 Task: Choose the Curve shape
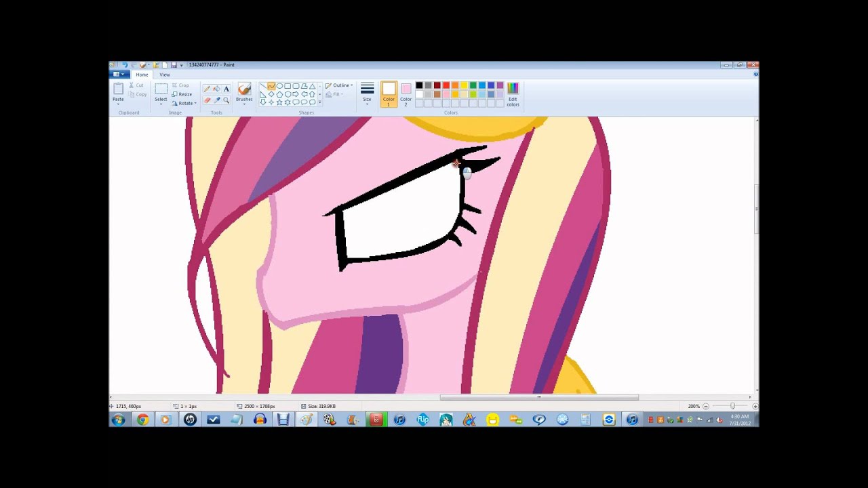tap(271, 86)
